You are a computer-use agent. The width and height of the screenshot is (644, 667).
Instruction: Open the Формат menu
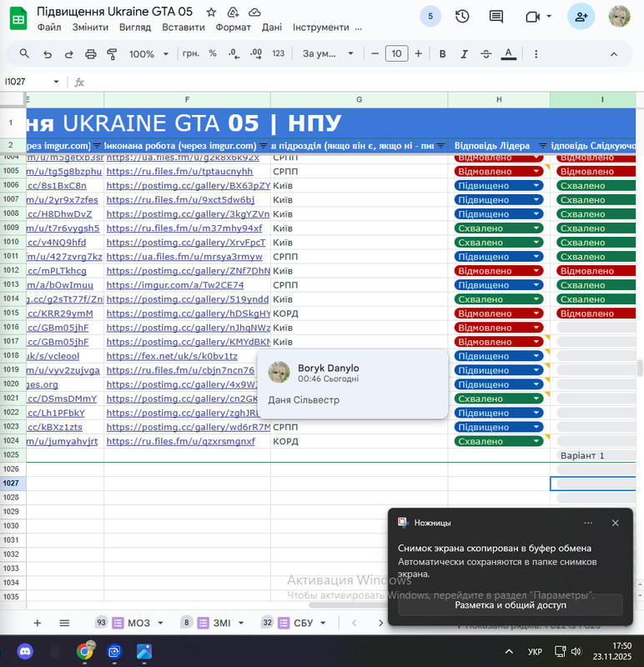(x=234, y=28)
